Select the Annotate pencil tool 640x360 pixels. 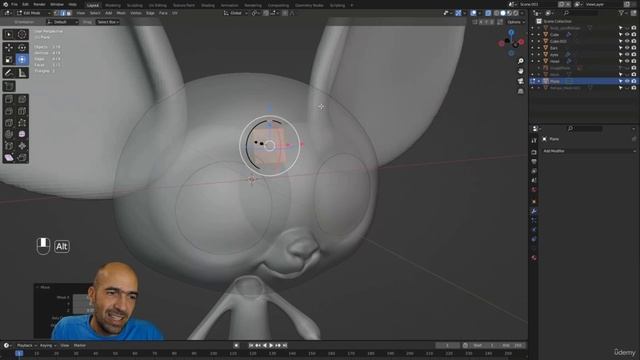pos(9,73)
